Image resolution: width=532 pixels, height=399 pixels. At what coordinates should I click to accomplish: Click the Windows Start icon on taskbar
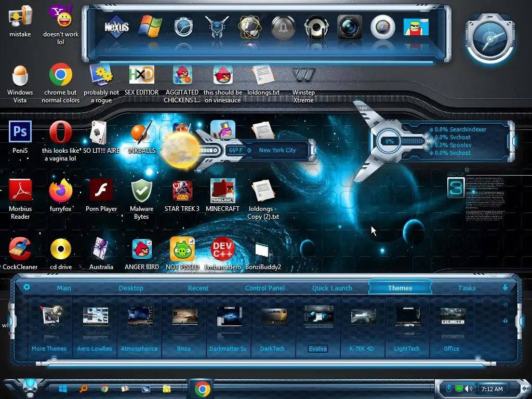tap(63, 389)
